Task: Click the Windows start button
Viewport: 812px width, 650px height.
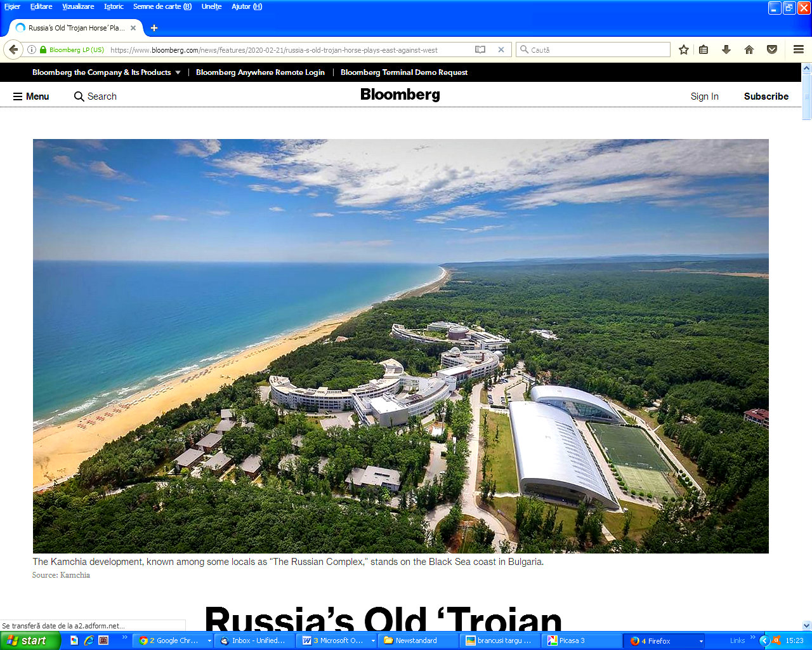Action: 29,640
